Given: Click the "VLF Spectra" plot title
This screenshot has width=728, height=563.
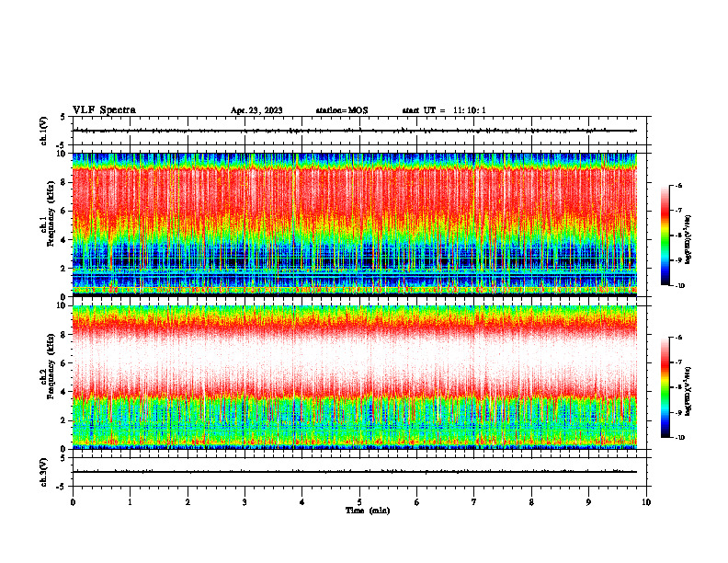Looking at the screenshot, I should pyautogui.click(x=104, y=110).
